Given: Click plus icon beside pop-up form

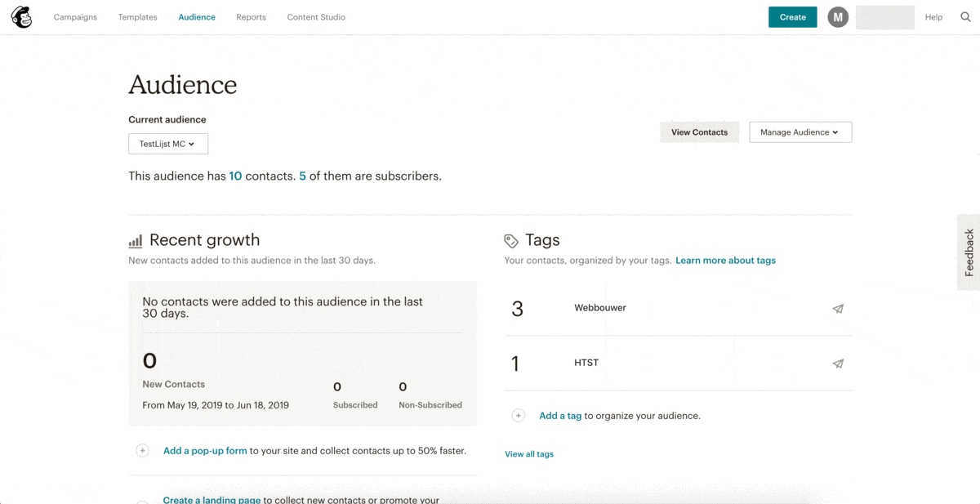Looking at the screenshot, I should (142, 451).
